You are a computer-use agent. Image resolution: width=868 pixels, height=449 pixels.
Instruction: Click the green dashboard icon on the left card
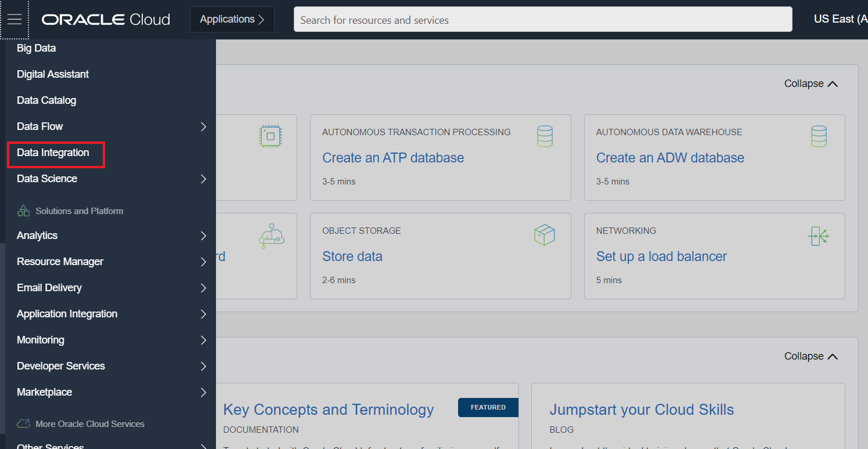(x=271, y=234)
